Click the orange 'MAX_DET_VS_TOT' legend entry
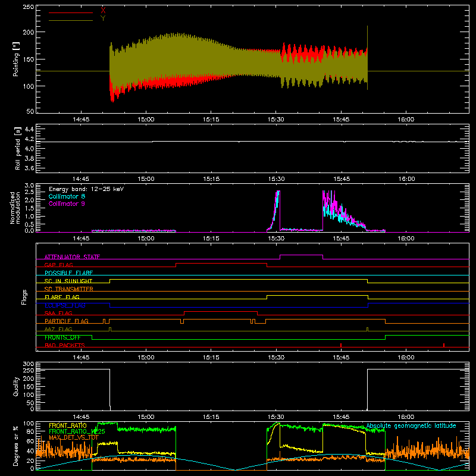The height and width of the screenshot is (476, 476). pyautogui.click(x=74, y=437)
